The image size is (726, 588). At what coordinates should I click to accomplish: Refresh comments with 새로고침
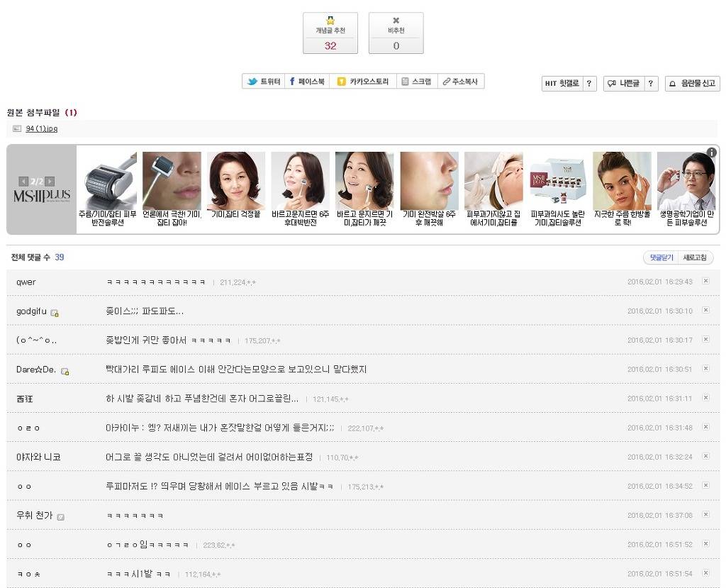pos(695,257)
